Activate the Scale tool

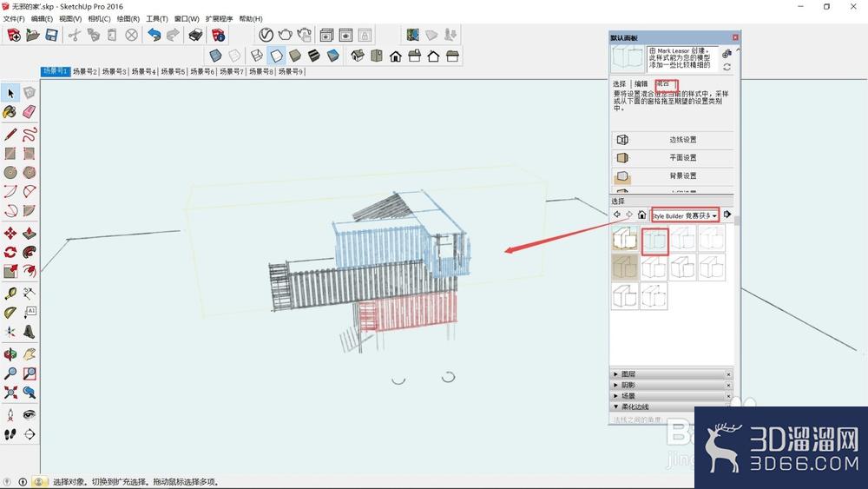click(10, 271)
